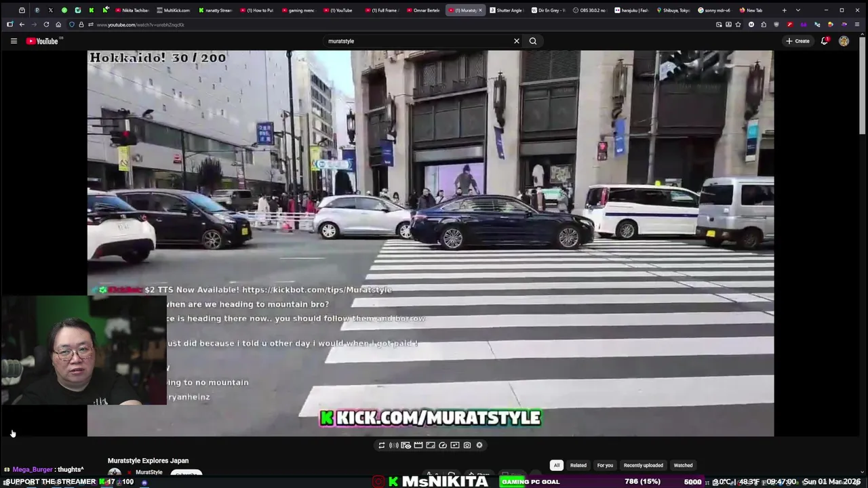Toggle the loop button under the video
The image size is (868, 488).
click(x=382, y=445)
